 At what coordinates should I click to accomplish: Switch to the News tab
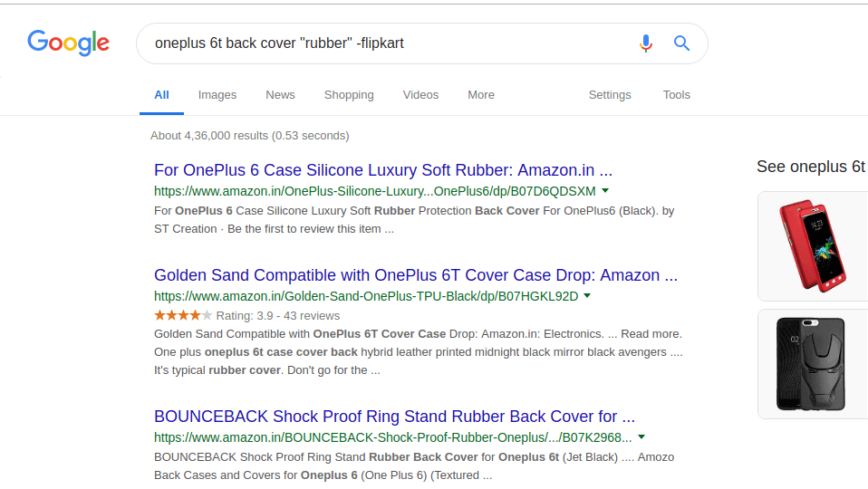point(280,95)
